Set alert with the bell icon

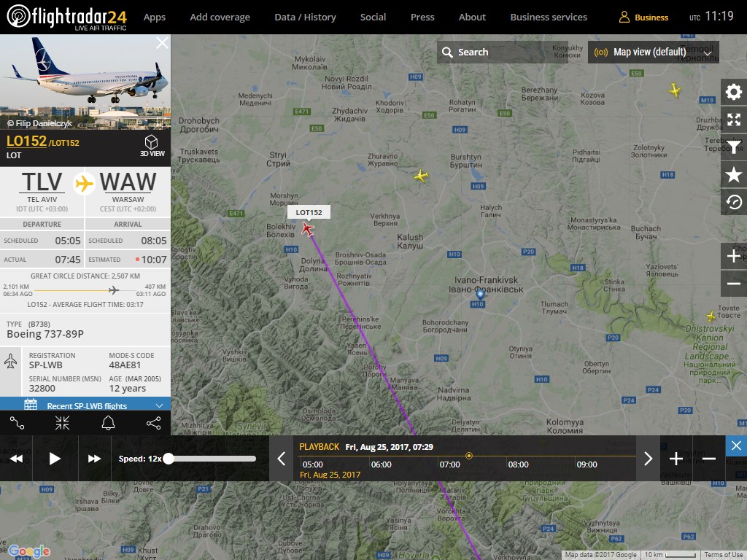point(108,423)
